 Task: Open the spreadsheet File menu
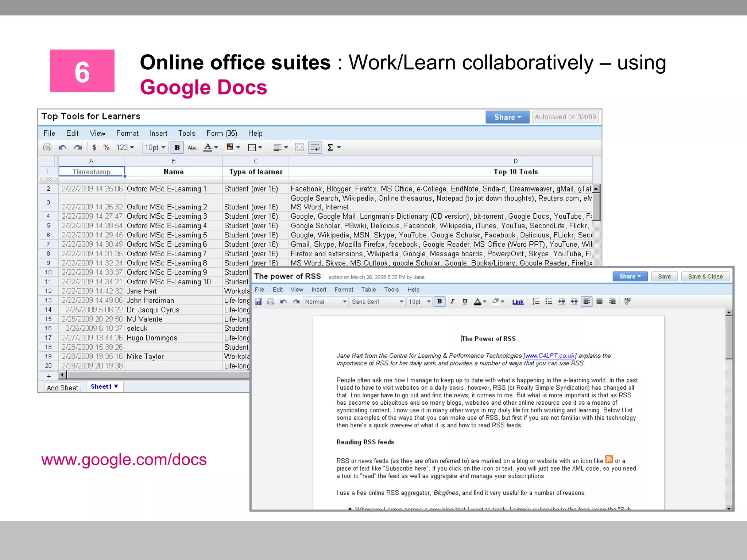point(49,133)
